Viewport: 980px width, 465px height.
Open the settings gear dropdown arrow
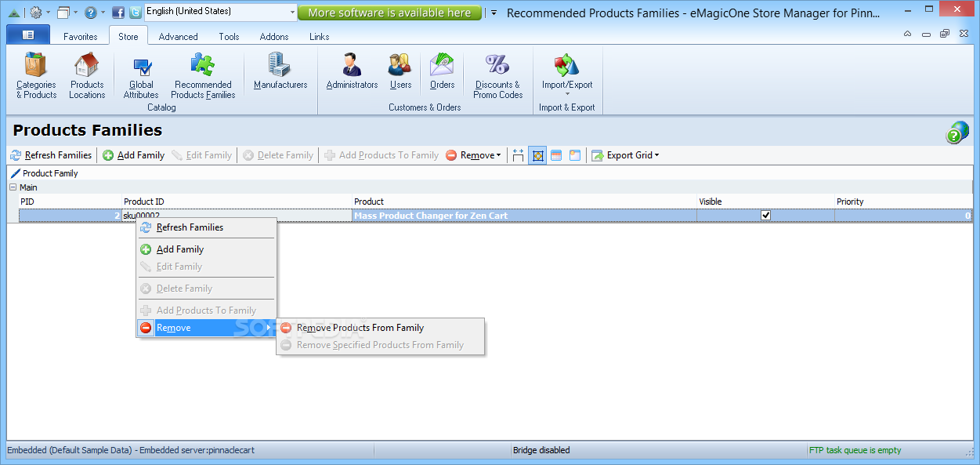pyautogui.click(x=48, y=13)
